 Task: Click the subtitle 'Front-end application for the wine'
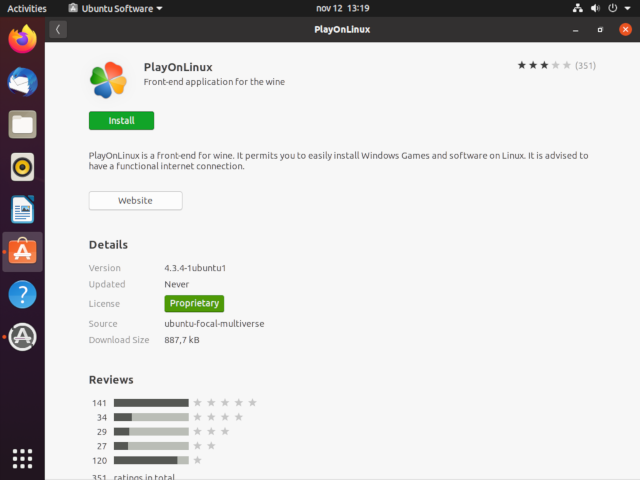click(x=214, y=82)
